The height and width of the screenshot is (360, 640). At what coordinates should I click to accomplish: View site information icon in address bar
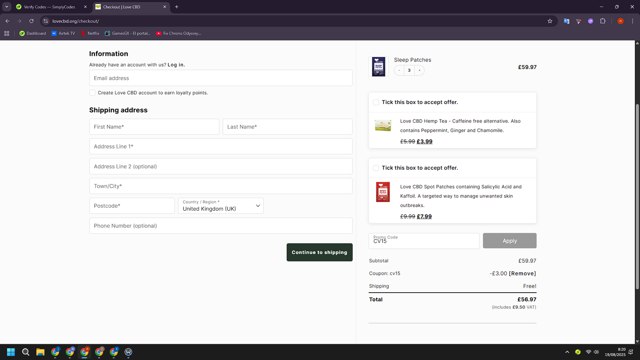click(x=46, y=21)
